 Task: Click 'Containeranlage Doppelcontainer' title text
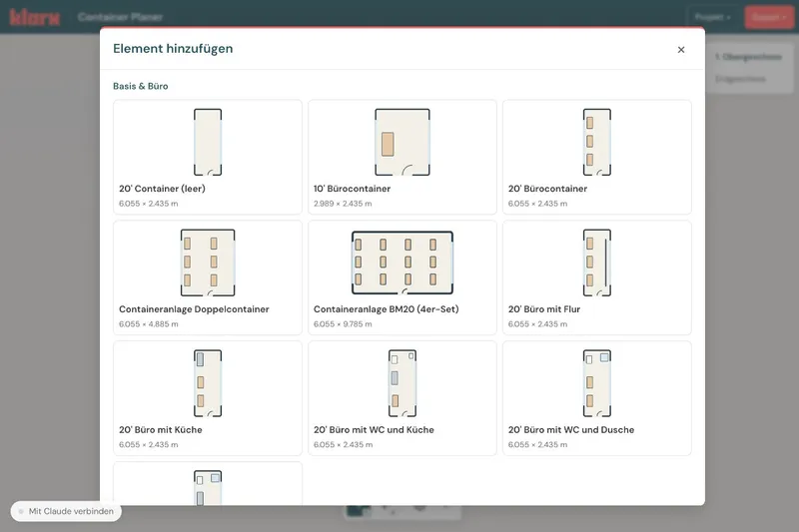pyautogui.click(x=194, y=309)
